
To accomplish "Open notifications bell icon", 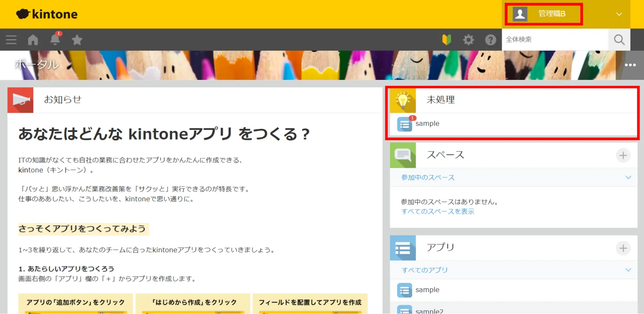I will coord(55,40).
